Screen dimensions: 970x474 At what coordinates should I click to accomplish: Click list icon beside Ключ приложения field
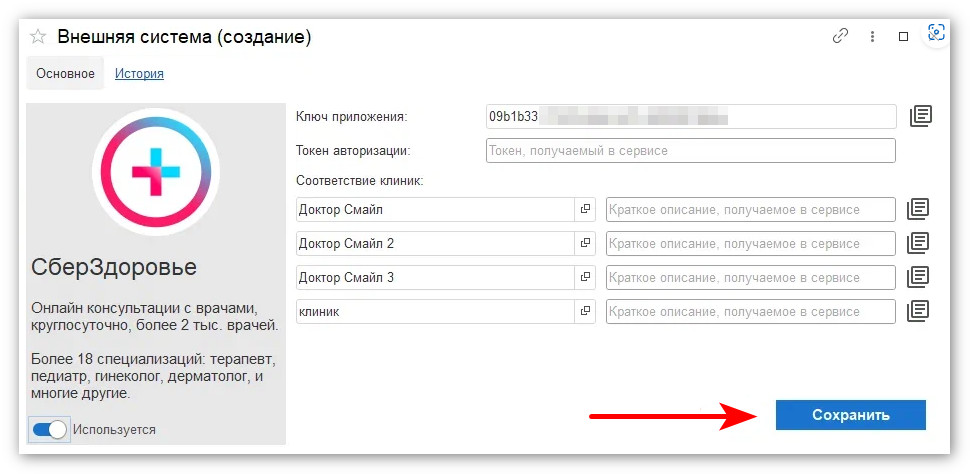point(921,116)
